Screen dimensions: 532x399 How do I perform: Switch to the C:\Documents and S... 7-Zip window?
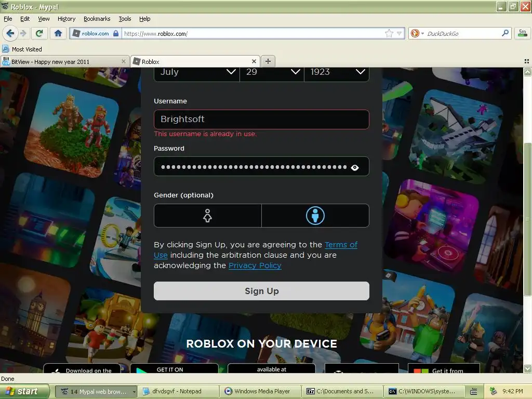(343, 392)
